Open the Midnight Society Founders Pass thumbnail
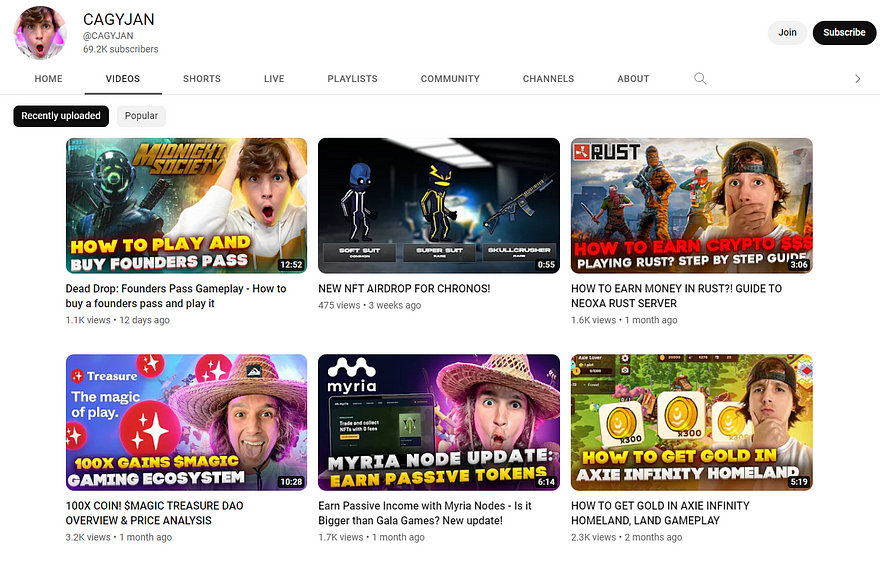 186,205
